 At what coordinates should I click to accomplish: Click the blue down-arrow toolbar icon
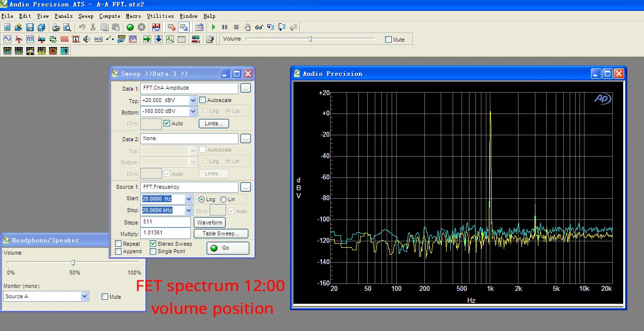(x=159, y=39)
